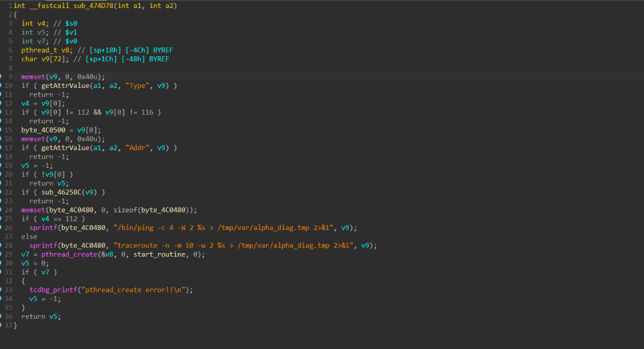The height and width of the screenshot is (349, 644).
Task: Click byte_4C0500 global on line 15
Action: [x=43, y=130]
